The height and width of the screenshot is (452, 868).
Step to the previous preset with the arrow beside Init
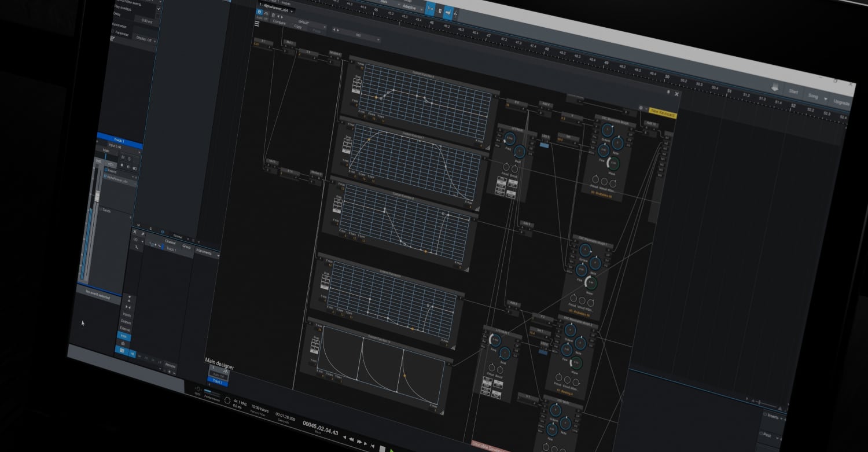(x=333, y=30)
